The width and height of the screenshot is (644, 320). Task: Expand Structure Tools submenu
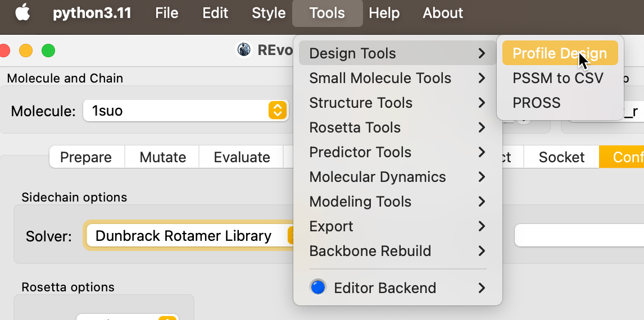tap(397, 103)
